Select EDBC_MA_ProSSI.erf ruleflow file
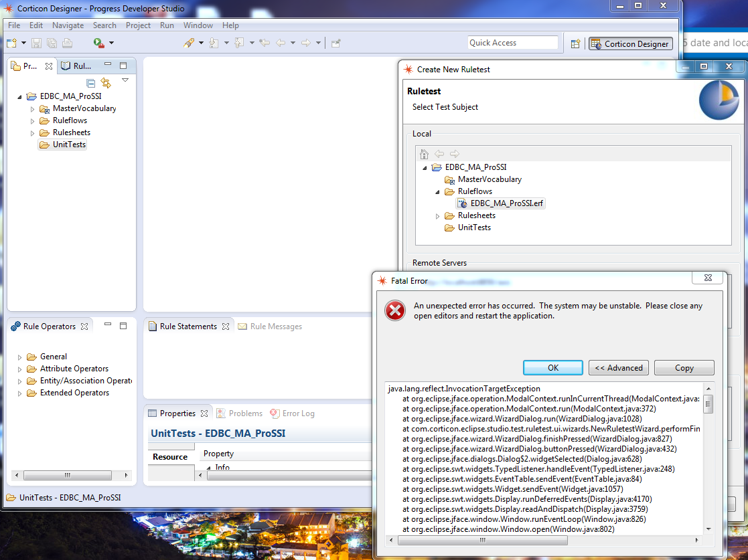748x560 pixels. click(x=501, y=203)
